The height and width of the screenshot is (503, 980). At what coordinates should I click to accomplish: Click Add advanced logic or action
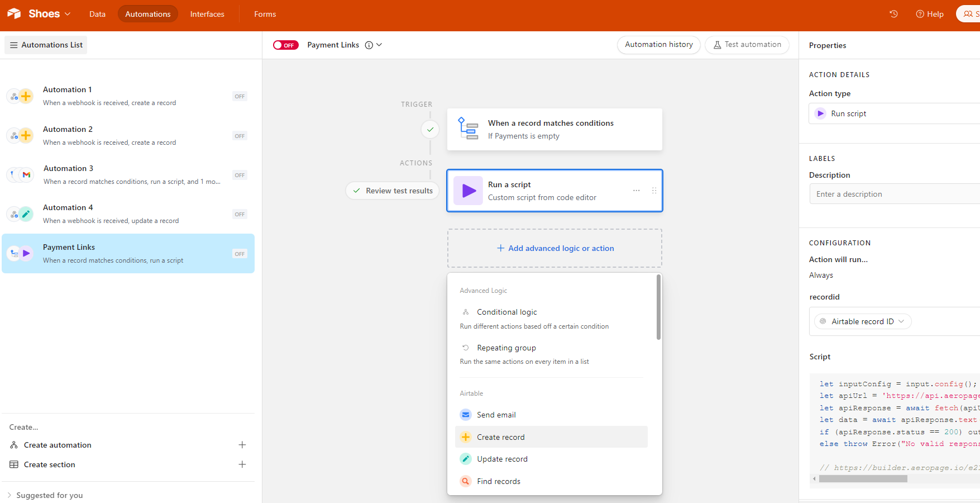coord(555,248)
